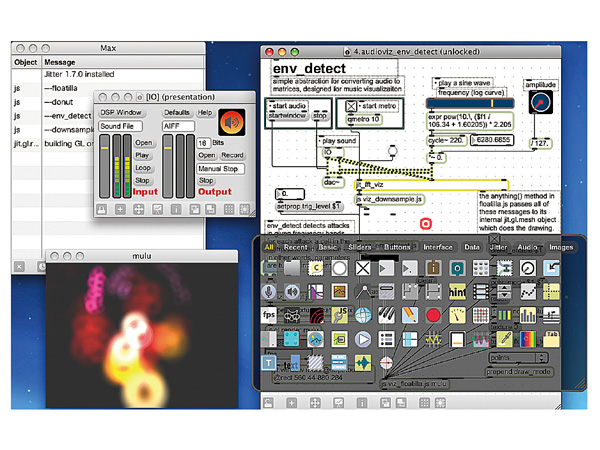Click the frequency (log curve) slider
Screen dimensions: 600x450
pos(470,103)
